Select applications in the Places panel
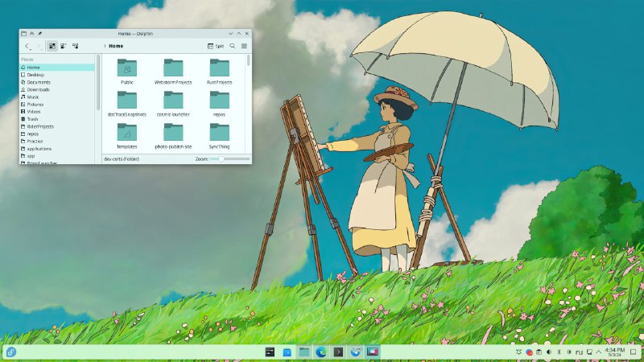This screenshot has width=644, height=362. (x=57, y=149)
